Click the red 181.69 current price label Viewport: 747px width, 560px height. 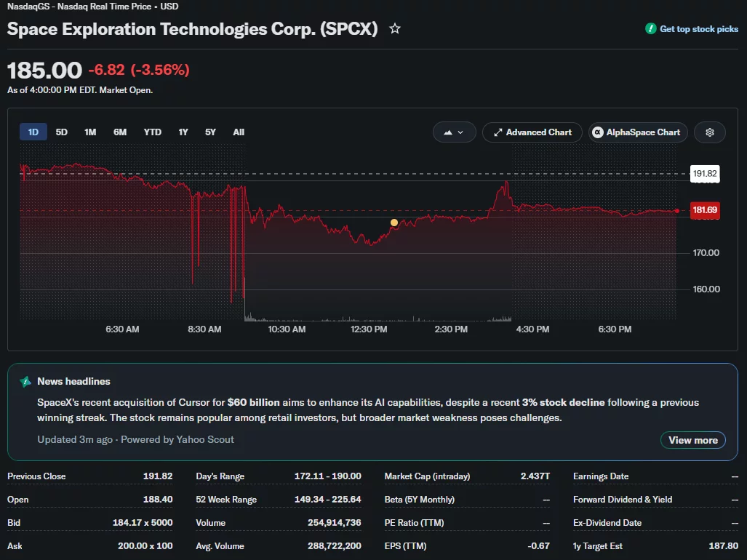pyautogui.click(x=705, y=210)
